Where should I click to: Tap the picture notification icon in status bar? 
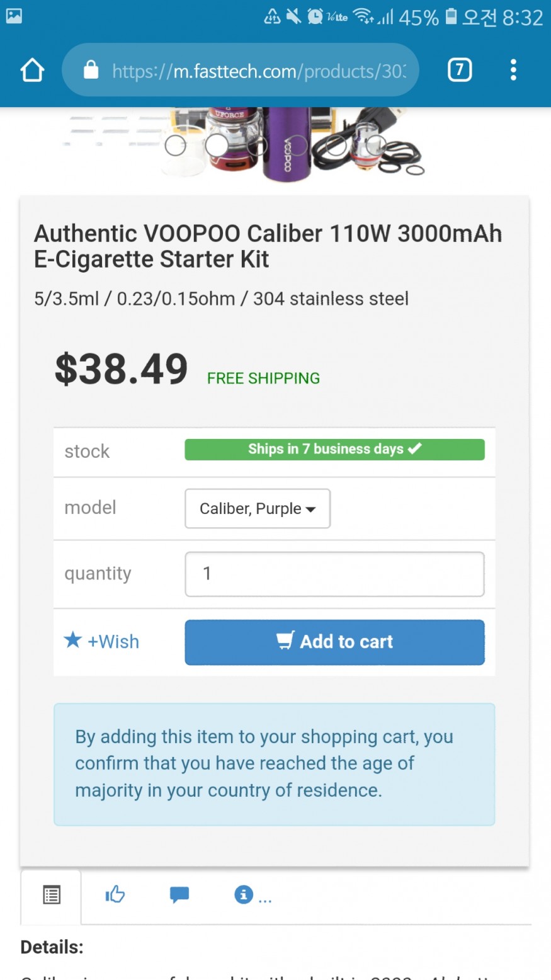[14, 16]
